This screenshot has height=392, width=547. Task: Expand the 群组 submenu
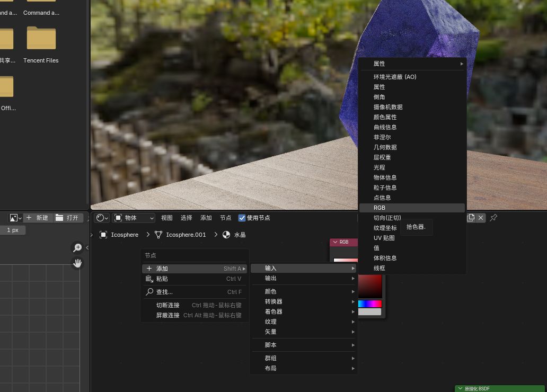pos(304,359)
